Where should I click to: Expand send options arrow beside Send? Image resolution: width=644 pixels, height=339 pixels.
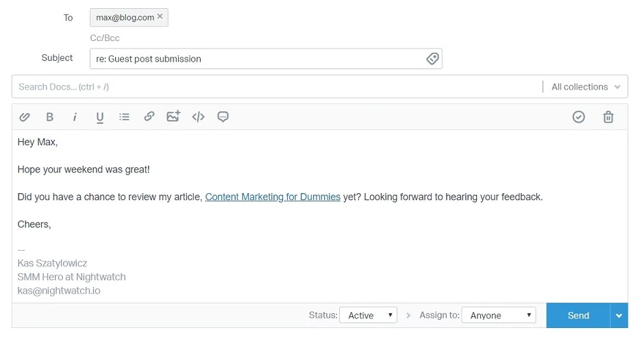(x=619, y=316)
